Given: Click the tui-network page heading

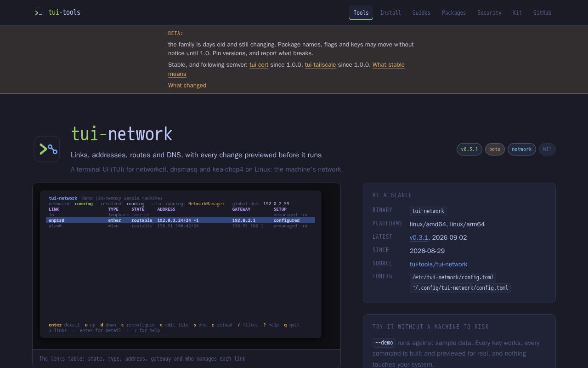Looking at the screenshot, I should [122, 134].
